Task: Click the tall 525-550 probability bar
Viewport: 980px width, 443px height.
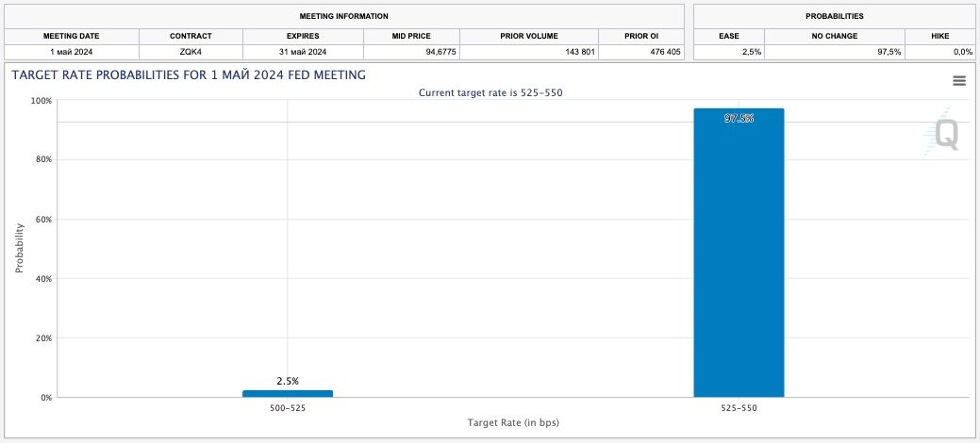Action: click(x=739, y=253)
